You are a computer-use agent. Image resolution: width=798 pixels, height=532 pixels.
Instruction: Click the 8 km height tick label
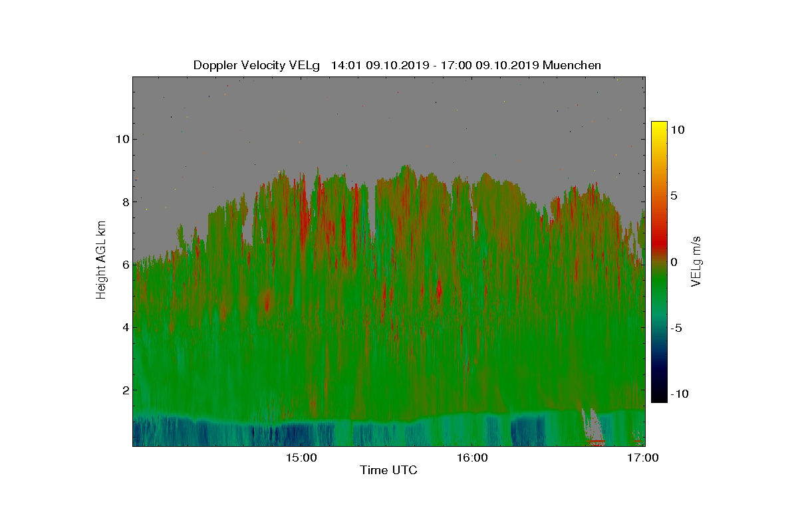click(x=124, y=201)
